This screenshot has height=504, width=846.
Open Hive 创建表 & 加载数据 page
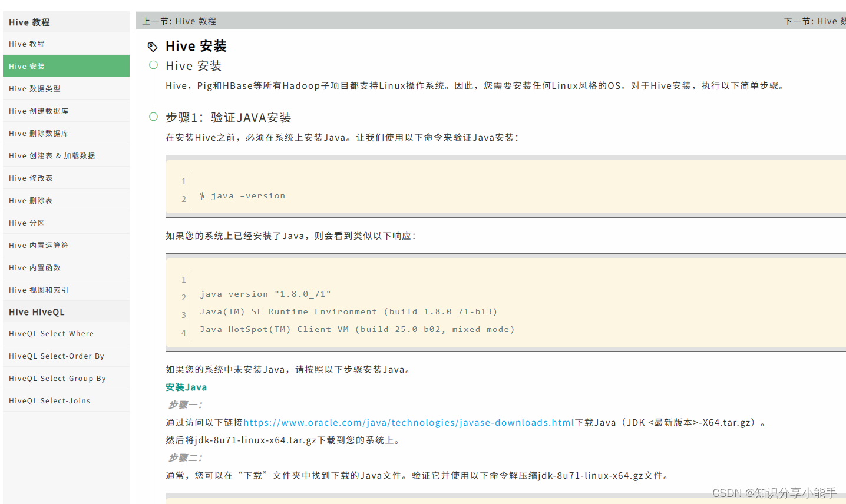click(66, 155)
